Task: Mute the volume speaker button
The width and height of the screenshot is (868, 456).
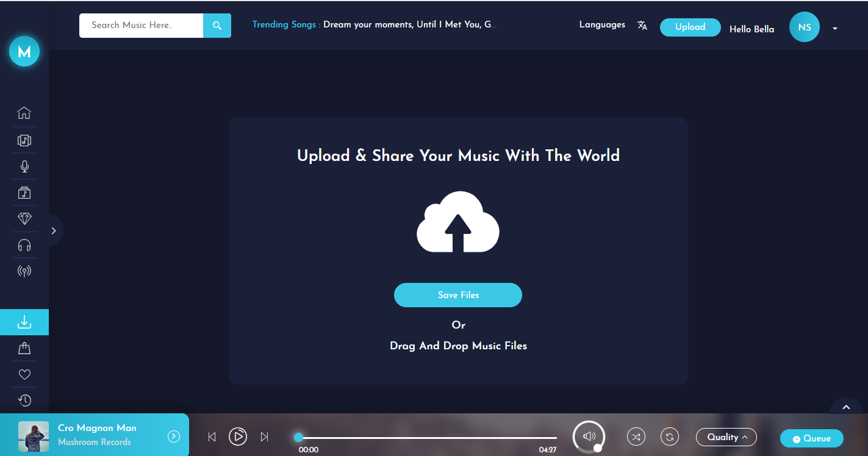Action: [x=589, y=436]
